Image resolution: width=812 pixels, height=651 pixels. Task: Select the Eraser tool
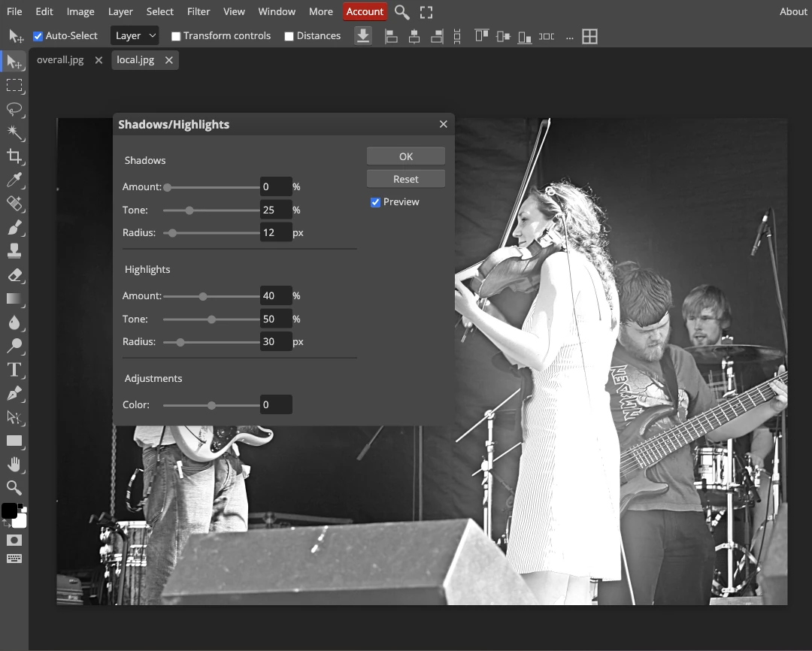point(14,275)
